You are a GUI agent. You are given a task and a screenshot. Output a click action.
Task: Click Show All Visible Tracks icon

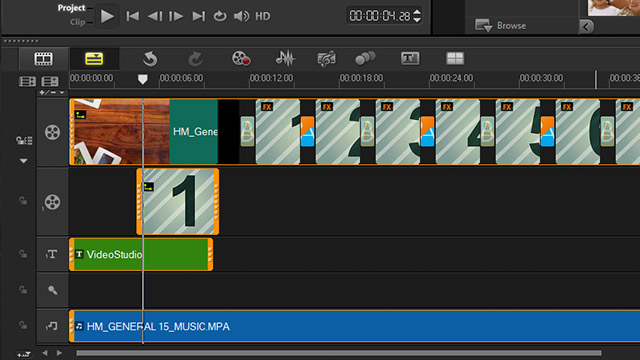coord(50,81)
